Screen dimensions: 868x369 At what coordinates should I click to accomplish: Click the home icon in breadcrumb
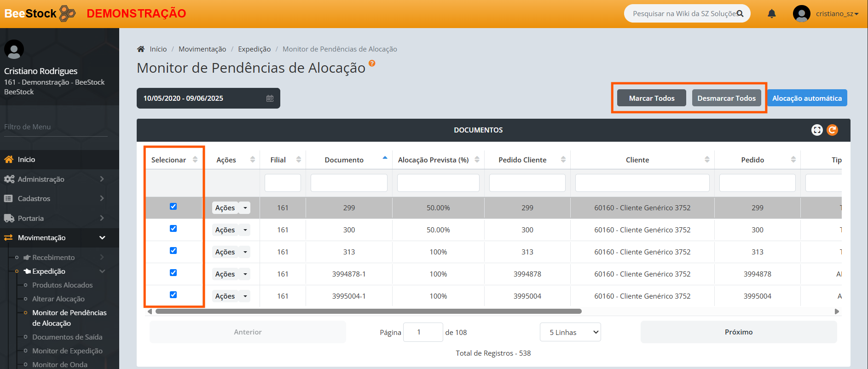pos(141,49)
